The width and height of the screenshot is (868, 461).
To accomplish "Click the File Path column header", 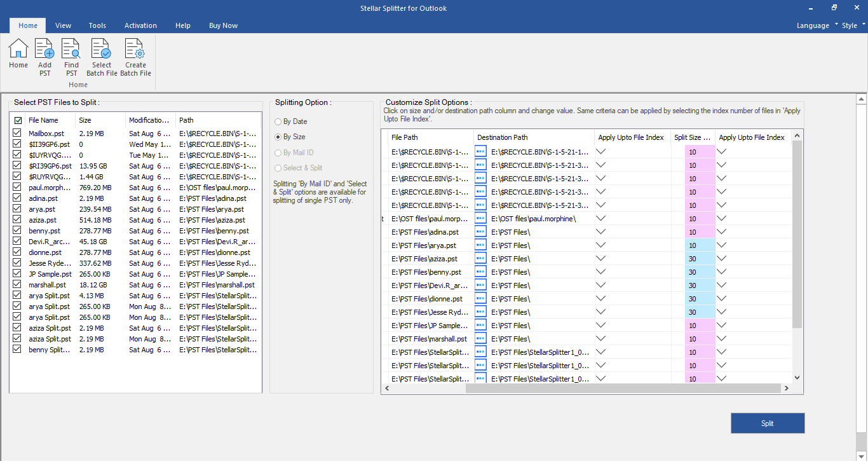I will click(x=430, y=137).
